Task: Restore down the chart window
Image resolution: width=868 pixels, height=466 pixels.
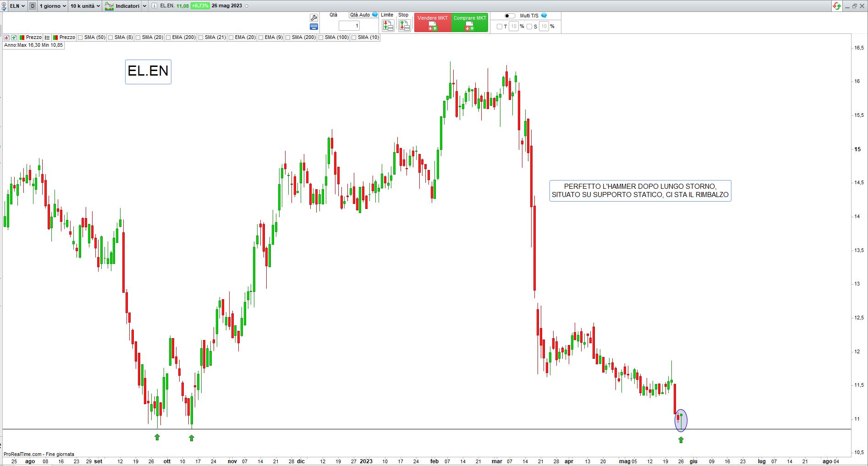Action: tap(855, 6)
